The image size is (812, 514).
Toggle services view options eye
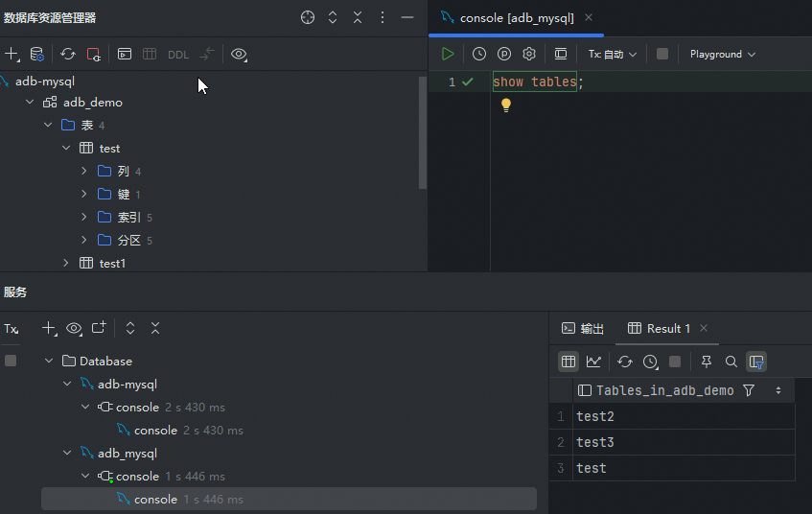click(74, 328)
